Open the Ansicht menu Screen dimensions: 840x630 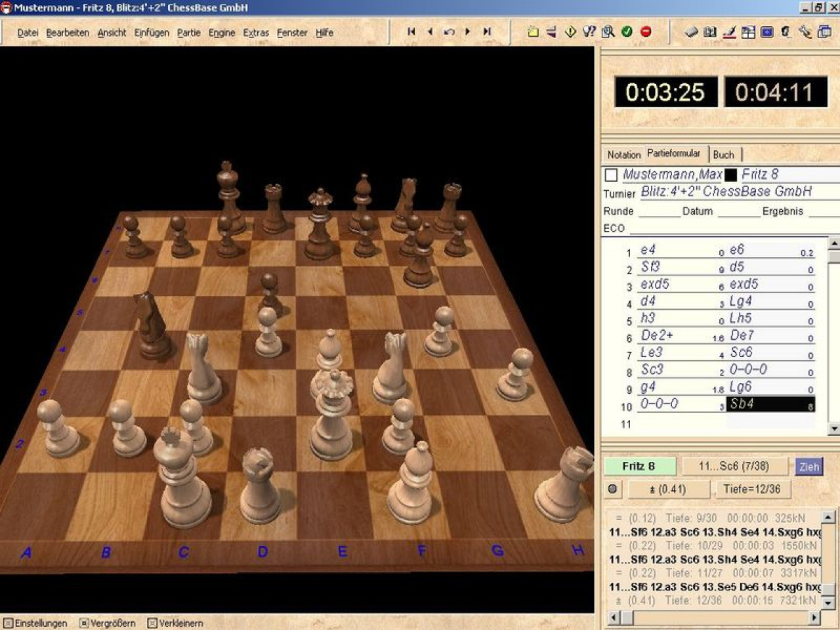pyautogui.click(x=112, y=33)
